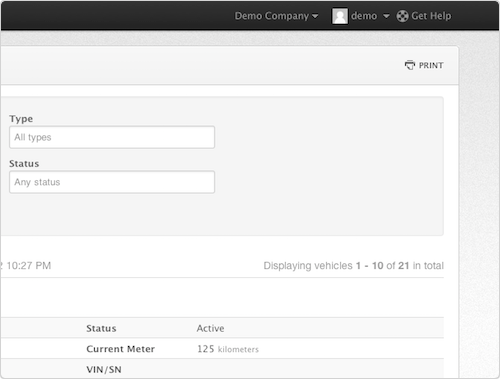Open the Any status filter field
The image size is (500, 379).
[x=112, y=182]
